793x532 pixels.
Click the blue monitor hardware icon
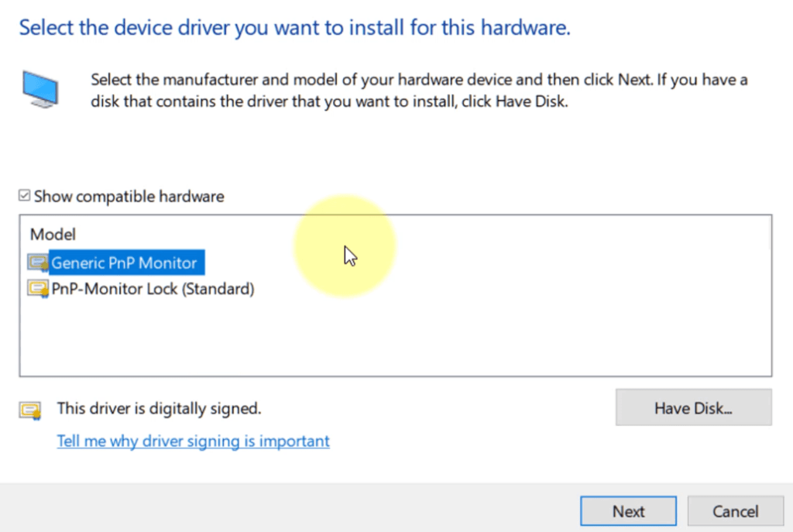click(x=40, y=89)
